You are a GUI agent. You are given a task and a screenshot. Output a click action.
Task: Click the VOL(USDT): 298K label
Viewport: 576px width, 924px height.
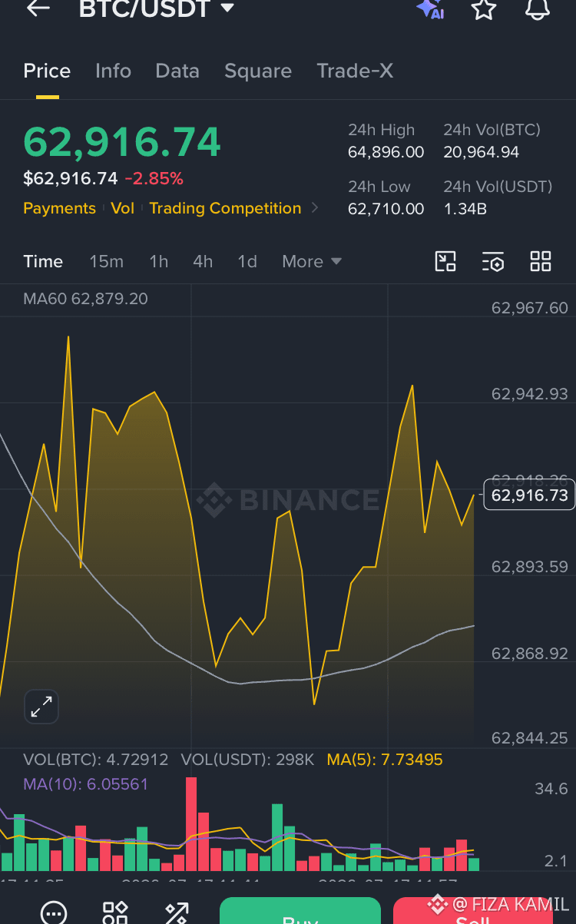pos(247,760)
